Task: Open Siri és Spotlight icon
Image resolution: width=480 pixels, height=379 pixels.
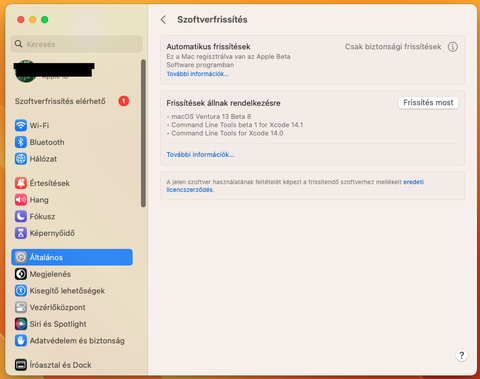Action: pyautogui.click(x=21, y=324)
